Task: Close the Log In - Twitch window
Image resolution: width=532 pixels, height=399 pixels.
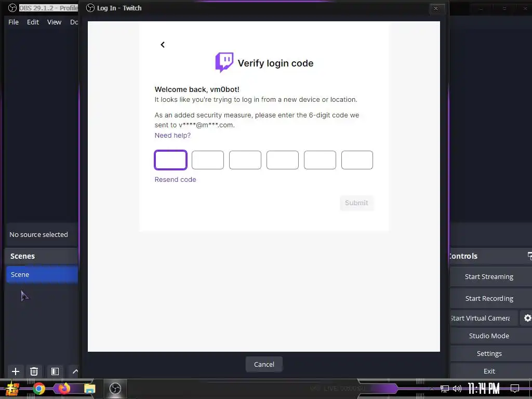Action: tap(436, 8)
